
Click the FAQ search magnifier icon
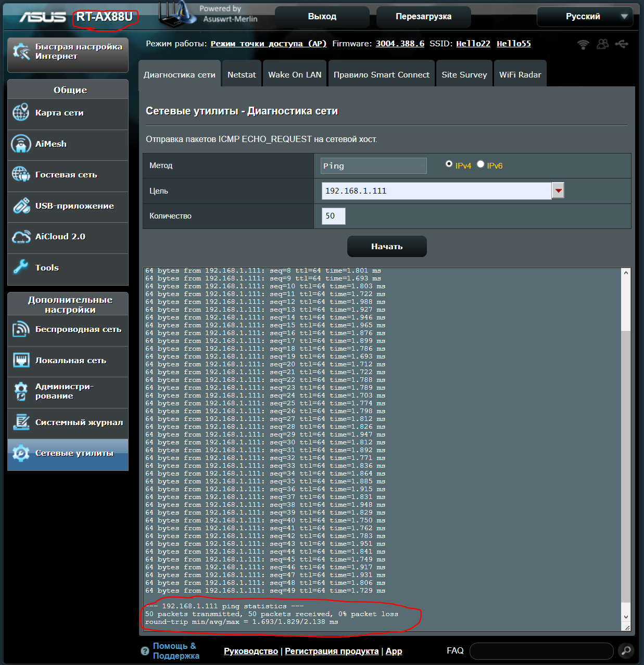click(x=626, y=650)
